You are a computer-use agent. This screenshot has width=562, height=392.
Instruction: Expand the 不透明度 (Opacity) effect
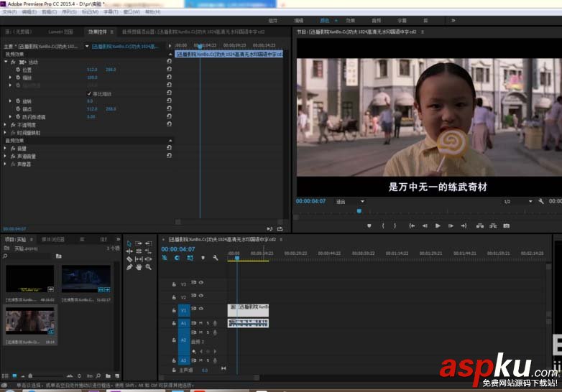(x=6, y=124)
